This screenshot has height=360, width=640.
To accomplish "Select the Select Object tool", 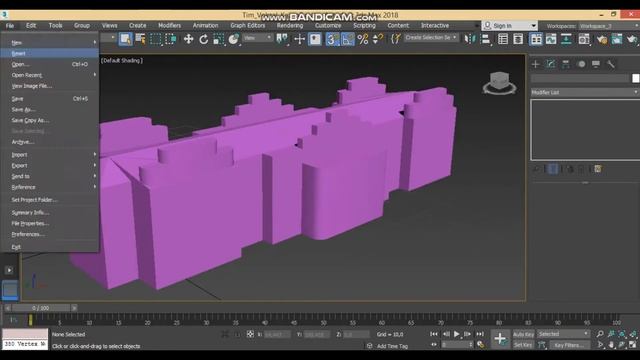I will 125,39.
